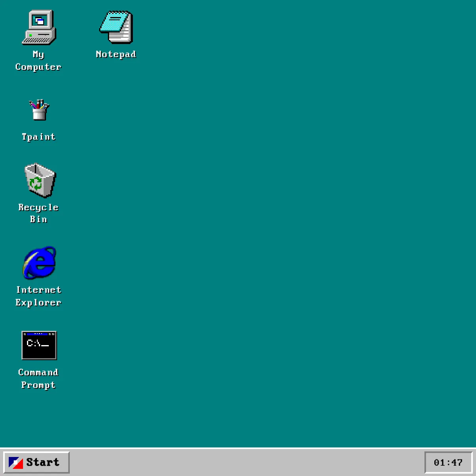Select the Command Prompt icon
476x476 pixels.
(x=39, y=345)
